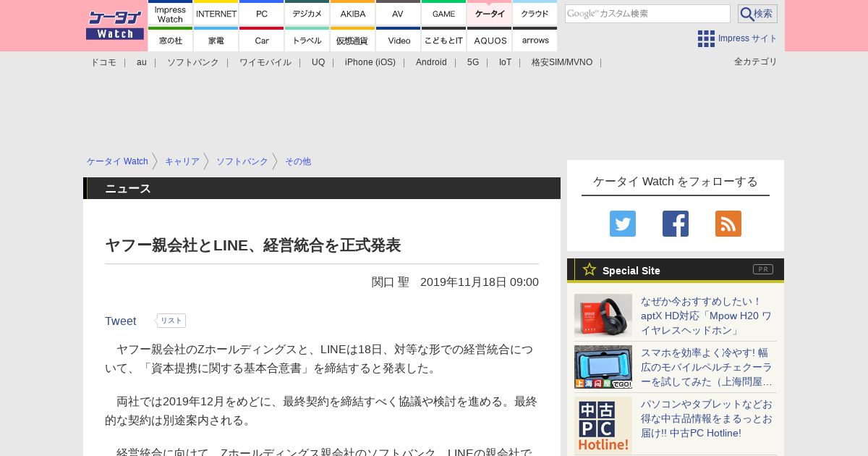Click the Impress サイト grid icon

coord(706,38)
